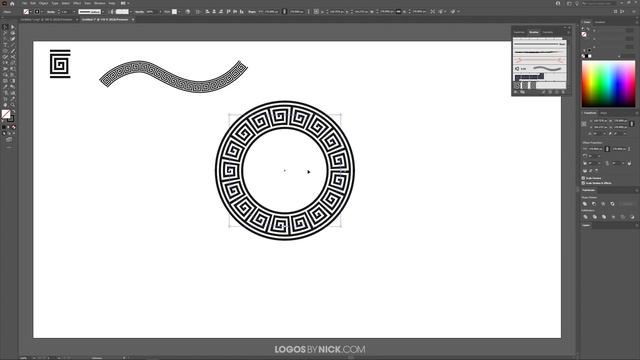Click Delete Brush trash icon
The height and width of the screenshot is (360, 640).
tap(564, 92)
